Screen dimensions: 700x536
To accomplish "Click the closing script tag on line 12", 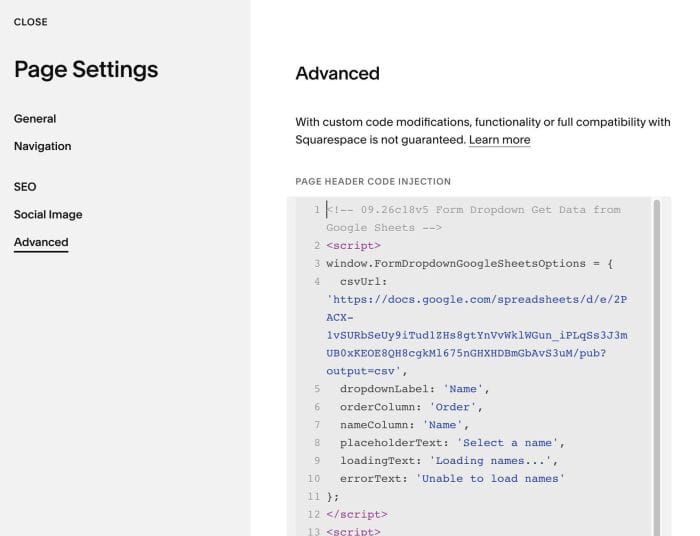I will pyautogui.click(x=357, y=514).
